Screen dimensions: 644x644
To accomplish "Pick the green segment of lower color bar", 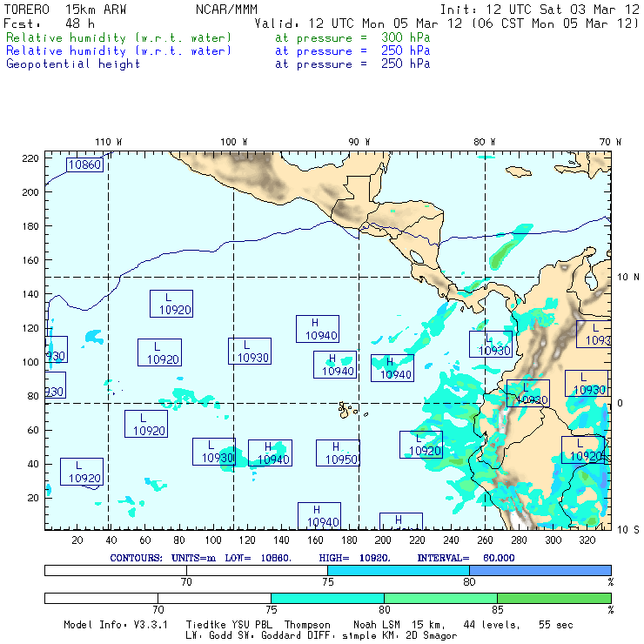I will tap(553, 598).
